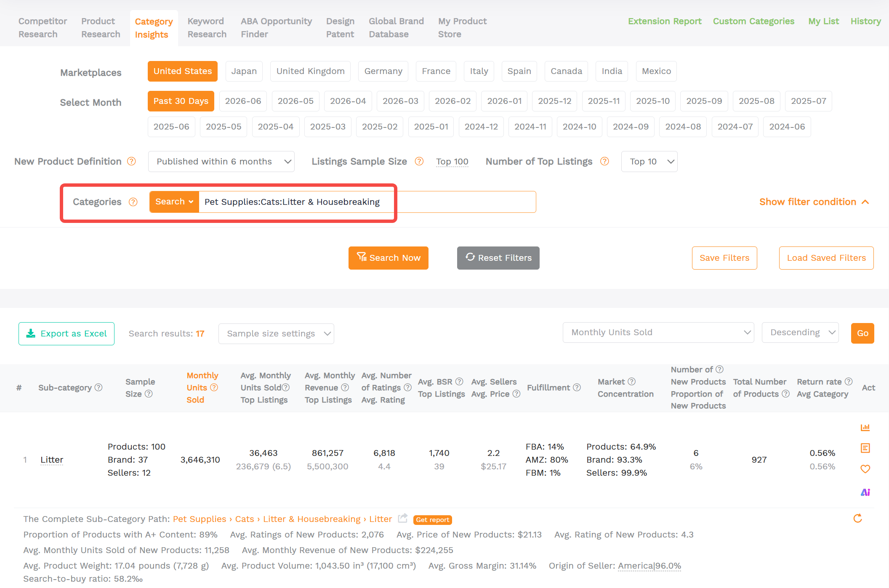Show Avg. Price help icon
889x588 pixels.
coord(516,394)
